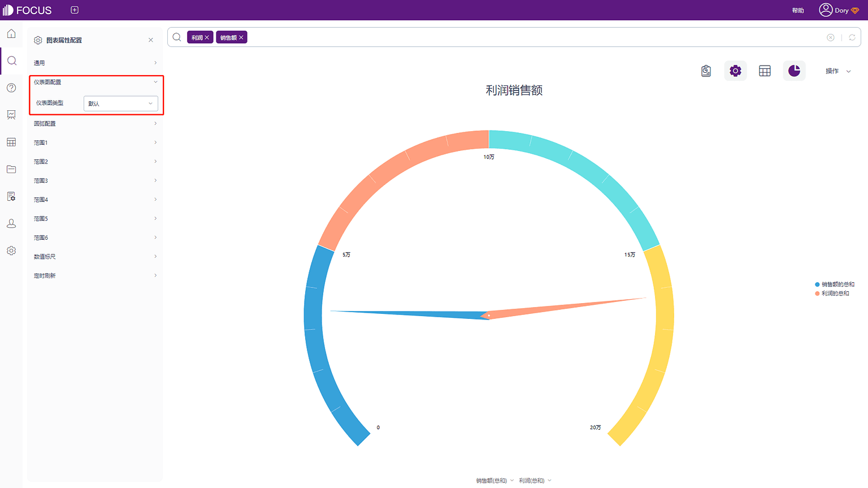The image size is (868, 488).
Task: Click the 帮助 link
Action: point(798,10)
